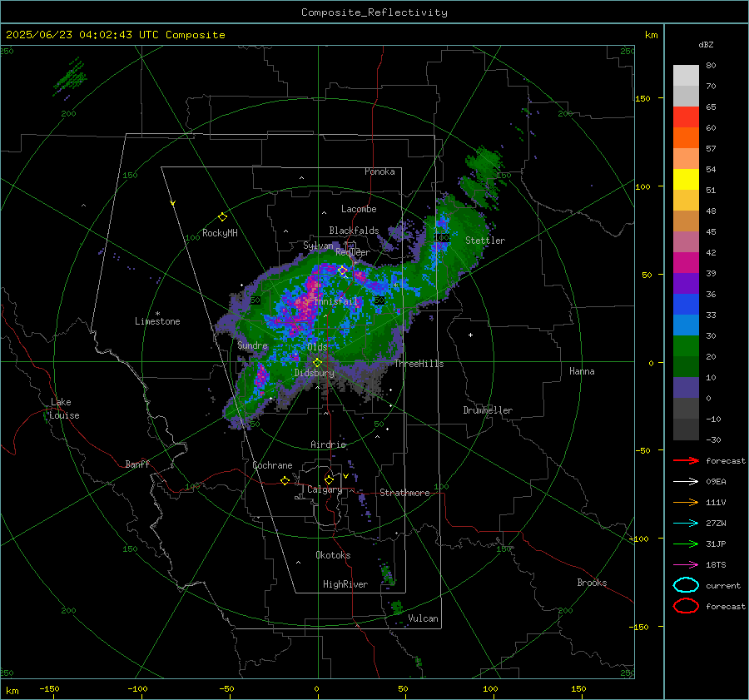The height and width of the screenshot is (700, 749).
Task: Click the Ponoka town label
Action: (x=379, y=171)
